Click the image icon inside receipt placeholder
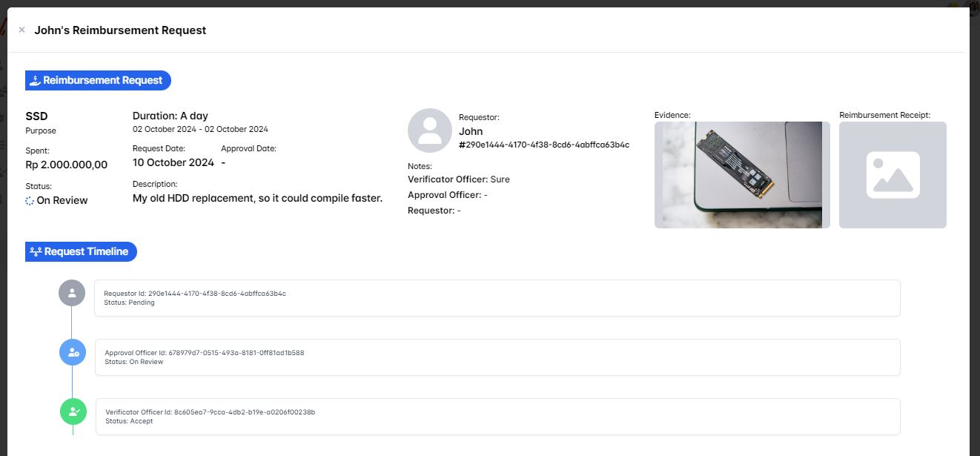Viewport: 980px width, 456px height. 893,175
